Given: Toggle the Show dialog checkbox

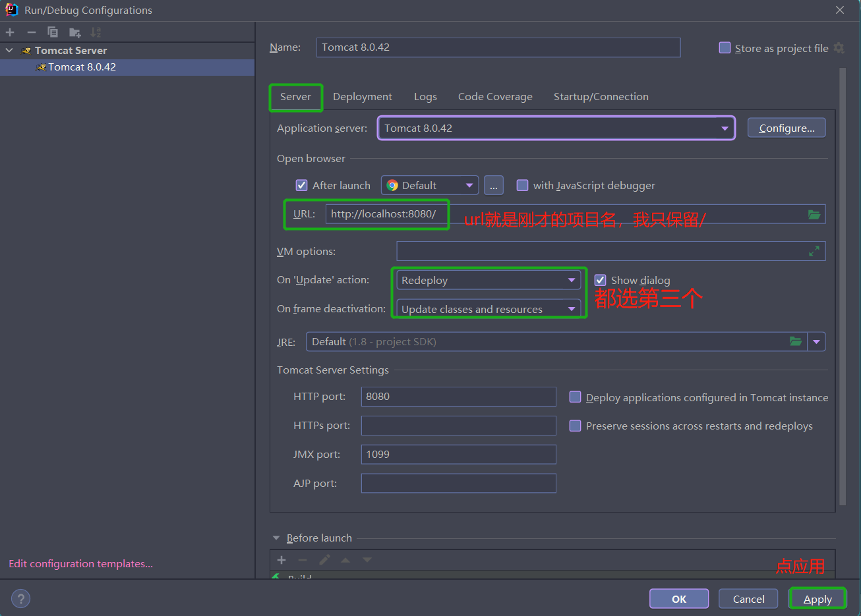Looking at the screenshot, I should (600, 280).
